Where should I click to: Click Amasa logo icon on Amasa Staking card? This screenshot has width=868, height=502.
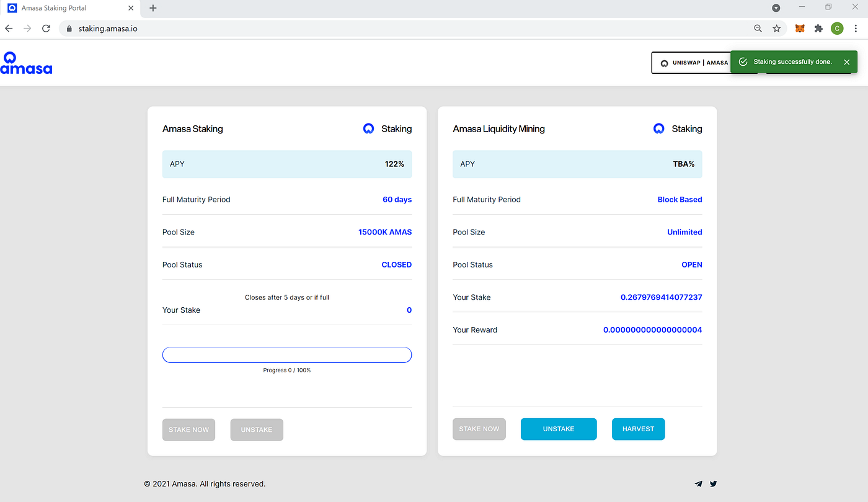tap(368, 128)
